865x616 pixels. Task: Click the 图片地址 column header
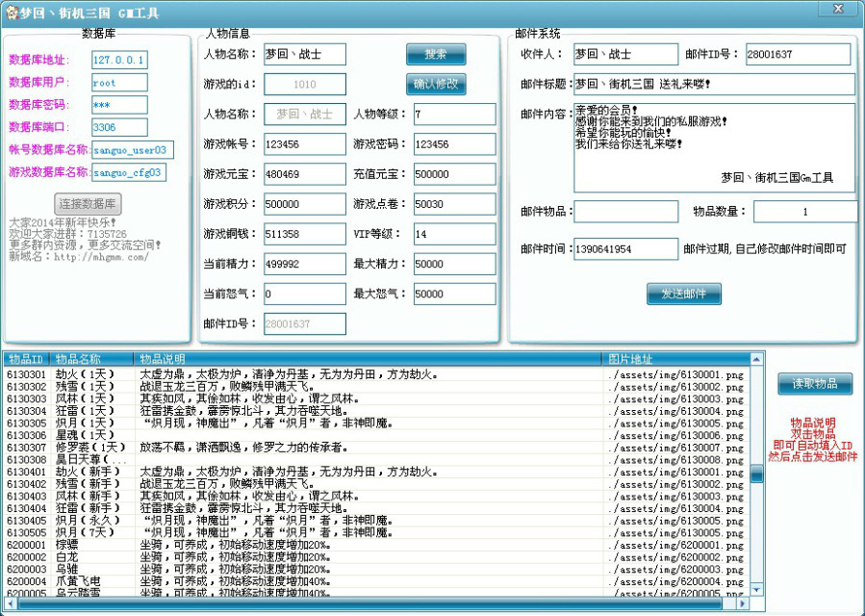(676, 359)
